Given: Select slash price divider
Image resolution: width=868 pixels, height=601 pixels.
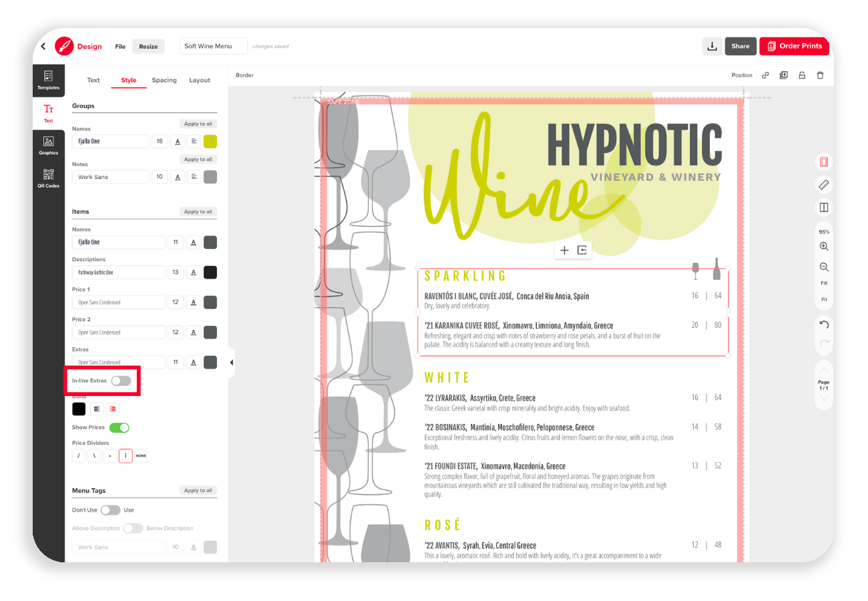Looking at the screenshot, I should [79, 456].
